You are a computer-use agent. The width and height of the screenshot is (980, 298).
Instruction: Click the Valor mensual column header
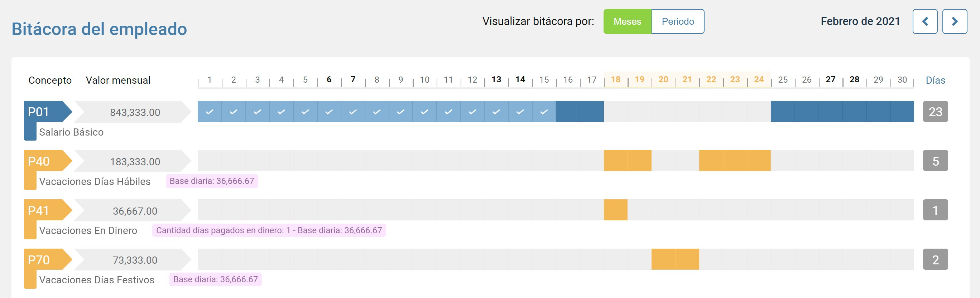pos(118,80)
